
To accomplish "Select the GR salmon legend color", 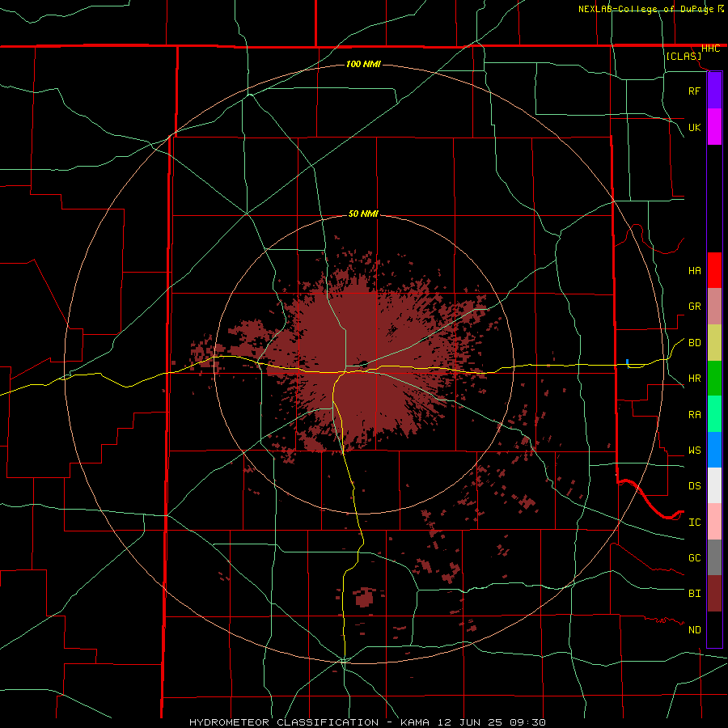I will tap(714, 306).
